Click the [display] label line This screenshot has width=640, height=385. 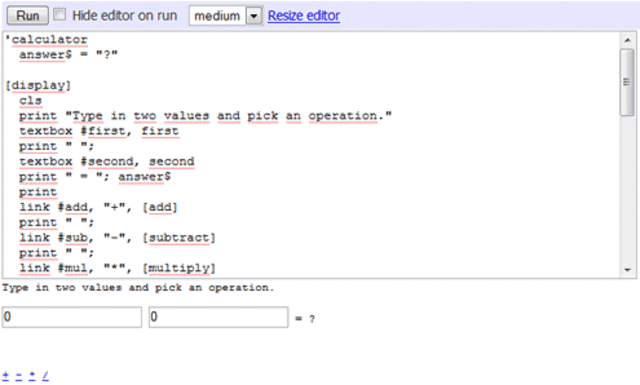(38, 85)
